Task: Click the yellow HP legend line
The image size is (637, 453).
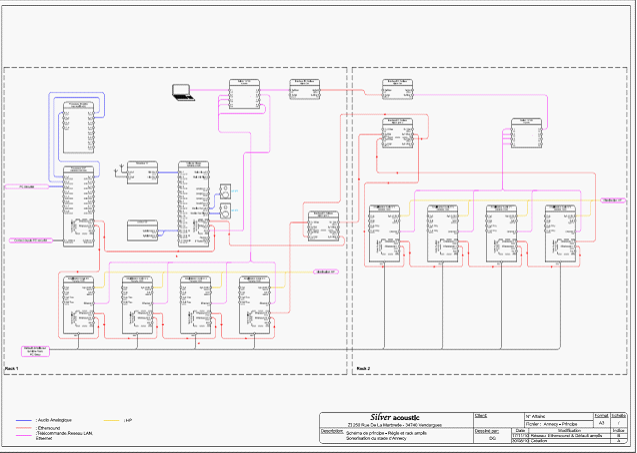Action: pos(111,420)
